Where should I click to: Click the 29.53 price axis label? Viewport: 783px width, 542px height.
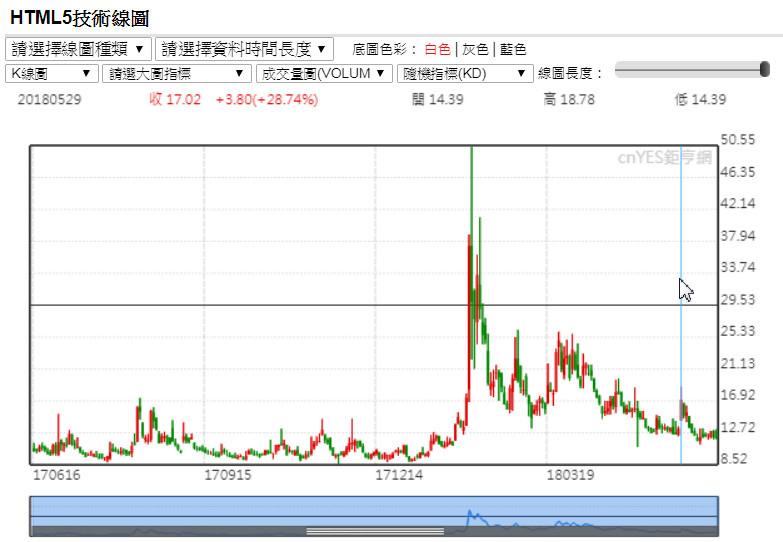tap(738, 299)
